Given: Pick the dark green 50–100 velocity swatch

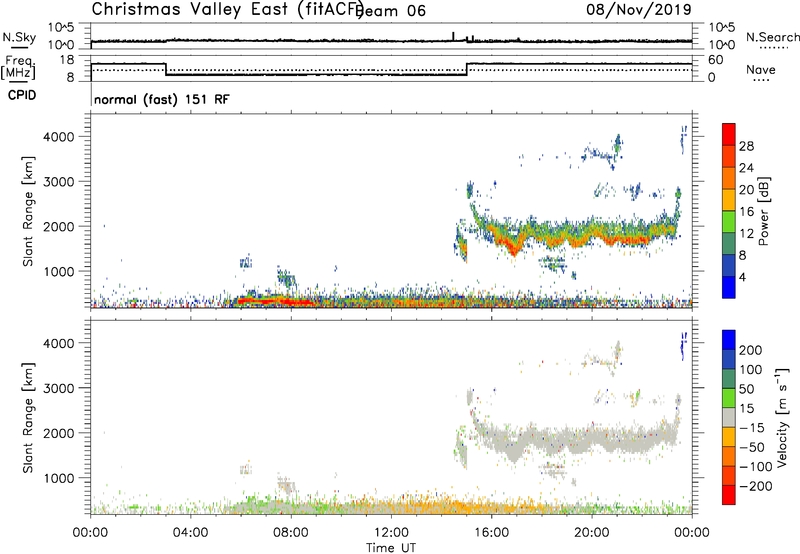Looking at the screenshot, I should 729,379.
